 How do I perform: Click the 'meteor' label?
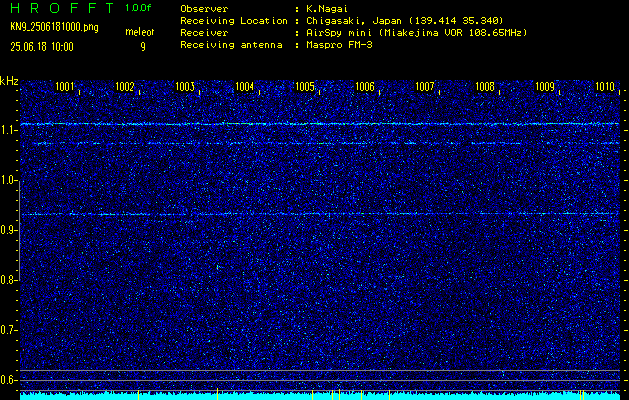tap(140, 32)
